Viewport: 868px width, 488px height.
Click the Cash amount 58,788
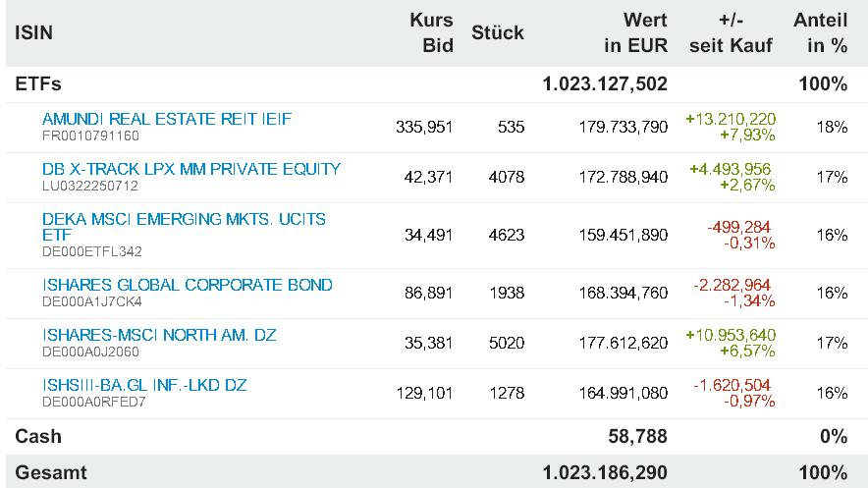(x=638, y=436)
